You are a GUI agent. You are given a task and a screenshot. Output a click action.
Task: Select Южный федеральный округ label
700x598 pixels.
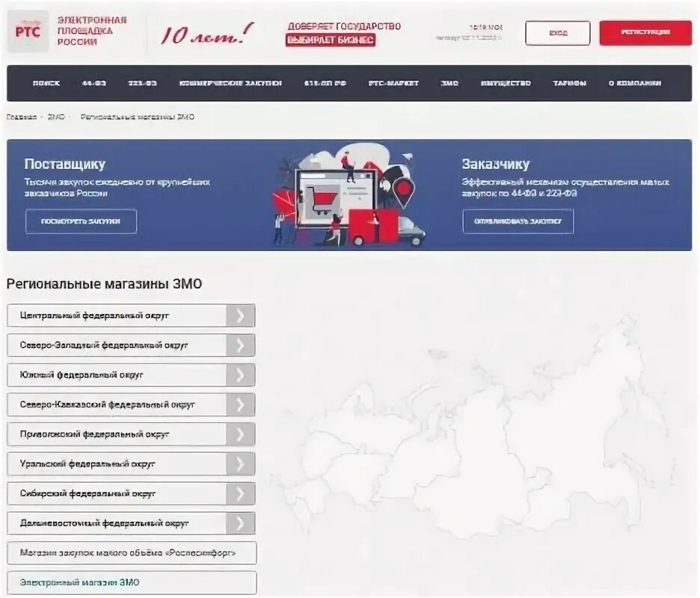(82, 374)
